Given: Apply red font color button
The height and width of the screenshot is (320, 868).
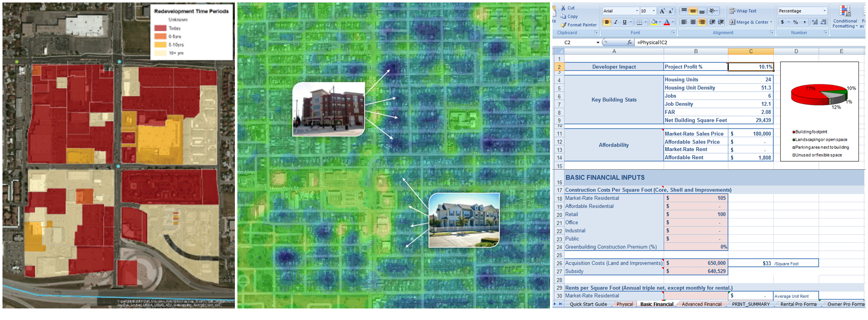Looking at the screenshot, I should [667, 22].
